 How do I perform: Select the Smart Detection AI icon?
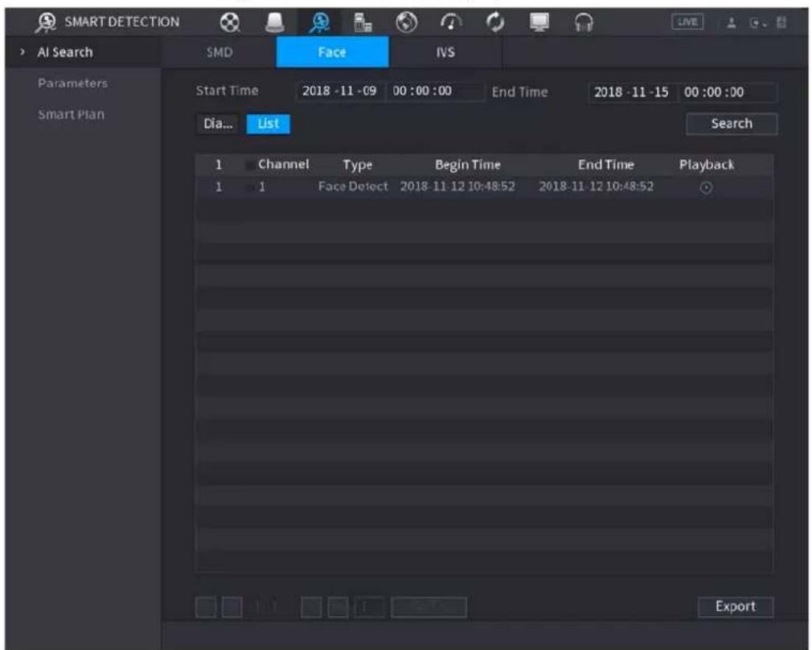tap(319, 22)
